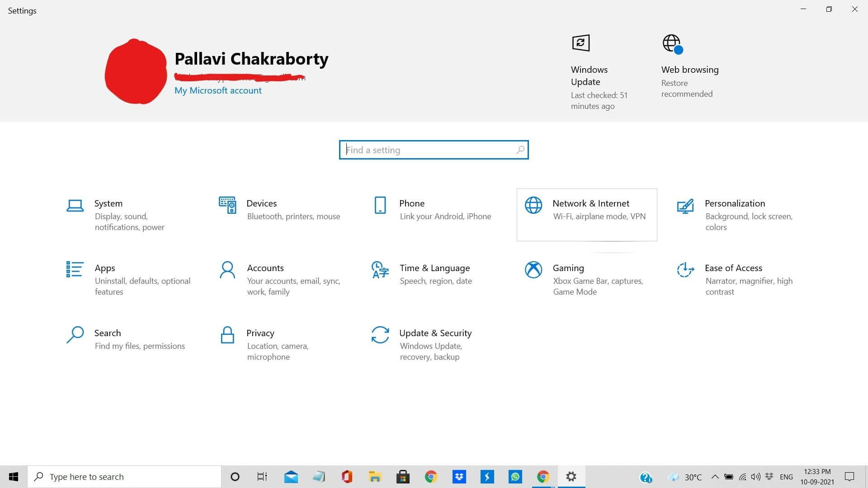
Task: Open Privacy padlock icon
Action: click(227, 335)
